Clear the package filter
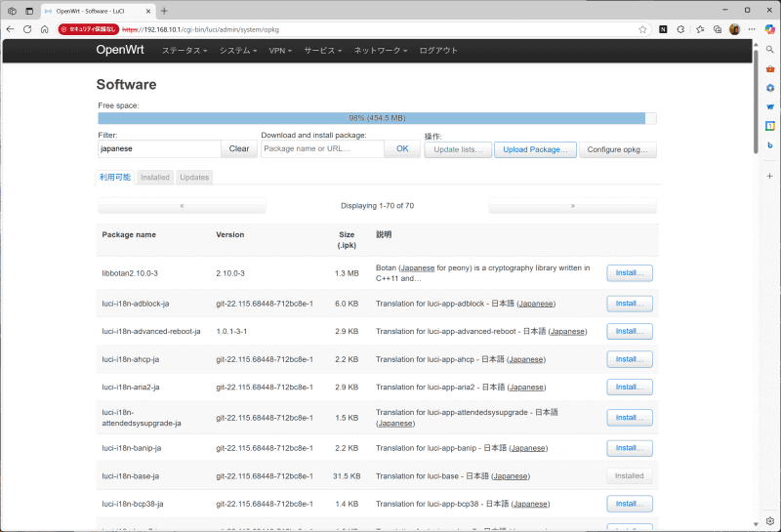Image resolution: width=781 pixels, height=532 pixels. (239, 148)
